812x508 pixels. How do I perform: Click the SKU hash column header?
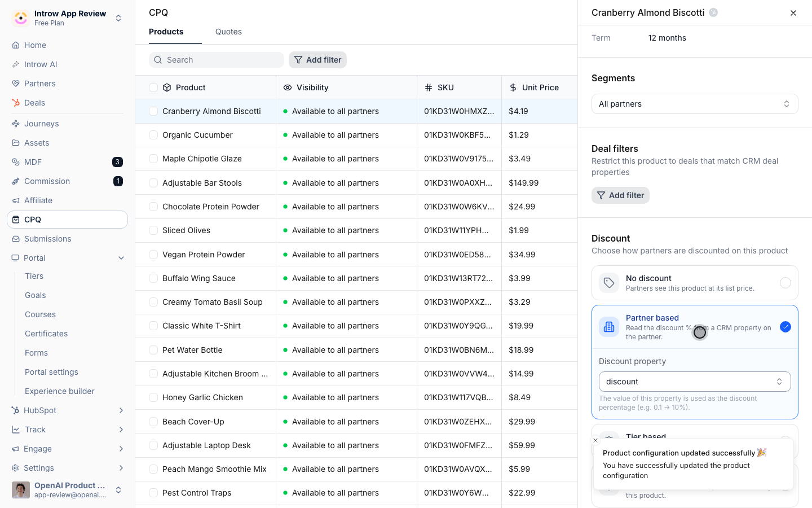tap(439, 87)
